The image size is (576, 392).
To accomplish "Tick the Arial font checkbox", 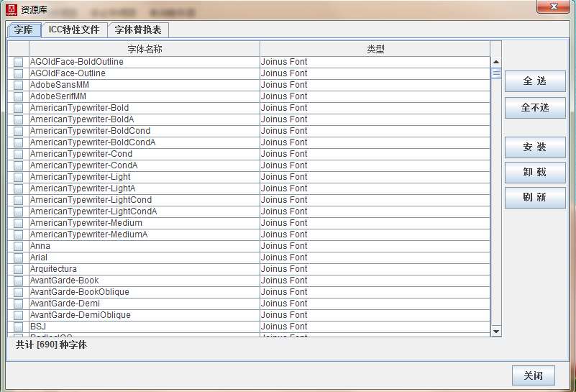I will click(x=19, y=258).
